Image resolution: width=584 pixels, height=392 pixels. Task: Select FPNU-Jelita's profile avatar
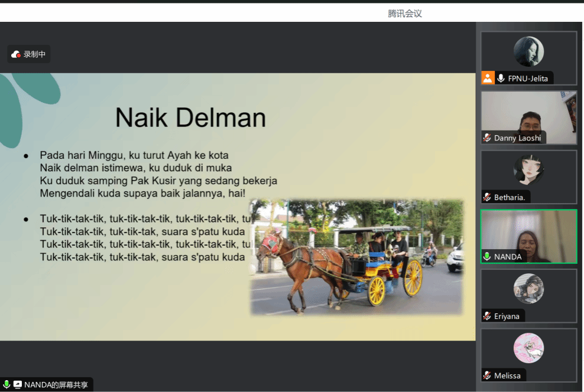click(x=528, y=51)
